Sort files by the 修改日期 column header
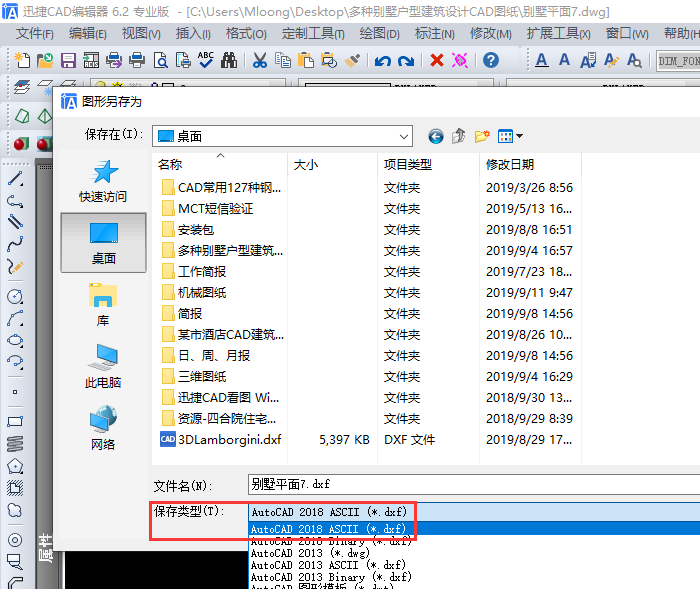The height and width of the screenshot is (589, 700). [x=529, y=164]
